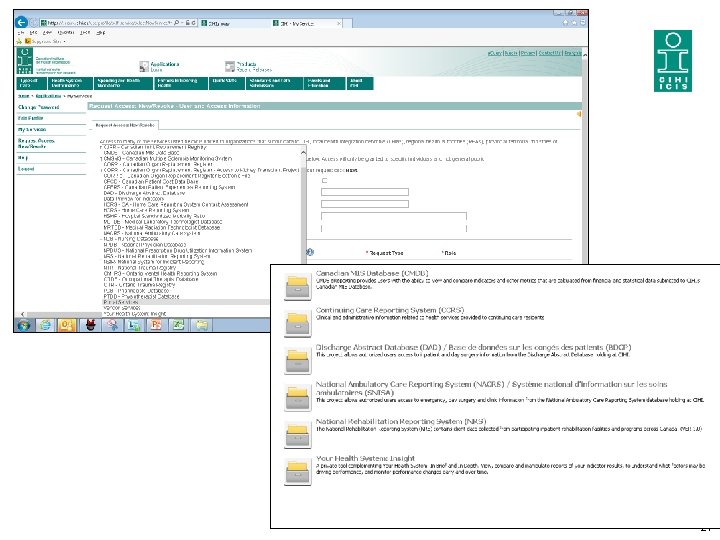Tick the checkbox above the text fields
The height and width of the screenshot is (540, 720).
(325, 181)
